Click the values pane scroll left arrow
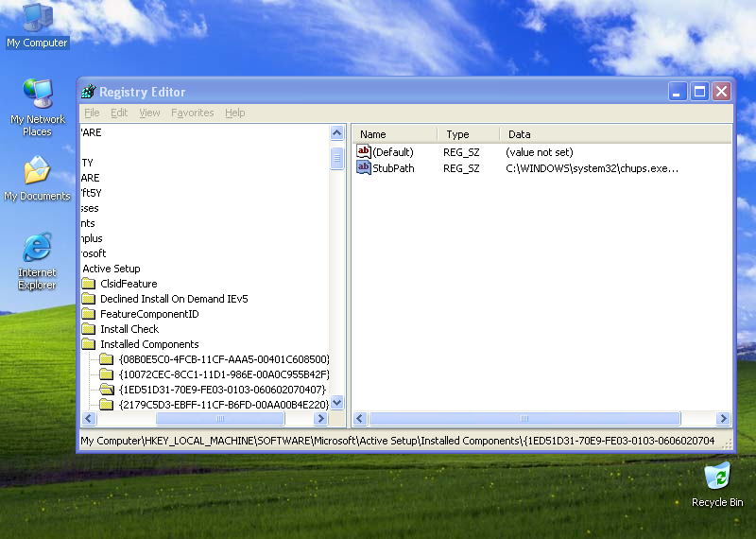756x539 pixels. pyautogui.click(x=360, y=418)
